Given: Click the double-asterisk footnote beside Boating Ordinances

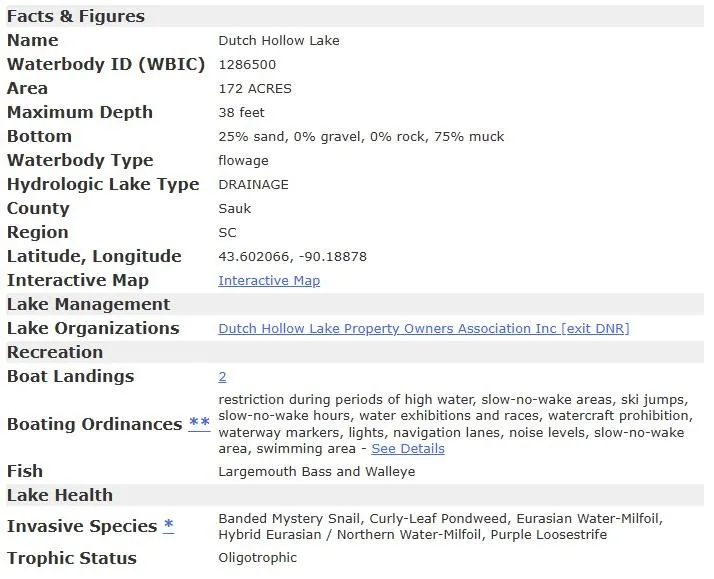Looking at the screenshot, I should 199,424.
